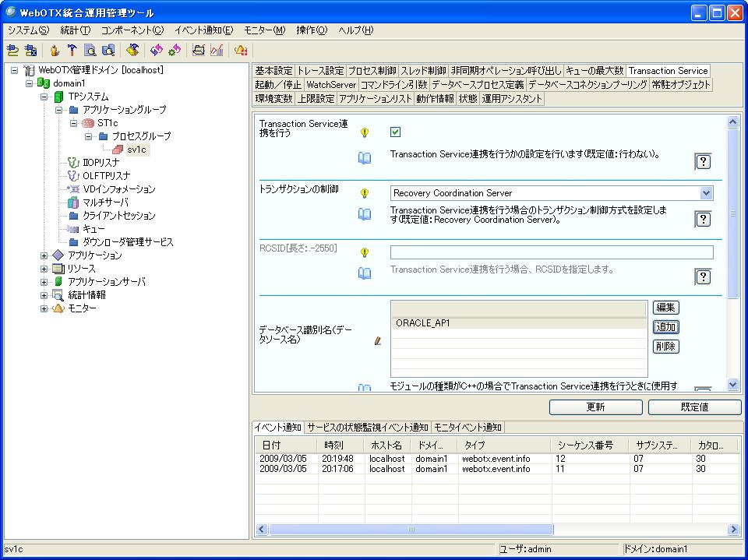Click the 更新 button
The width and height of the screenshot is (748, 560).
pos(595,407)
